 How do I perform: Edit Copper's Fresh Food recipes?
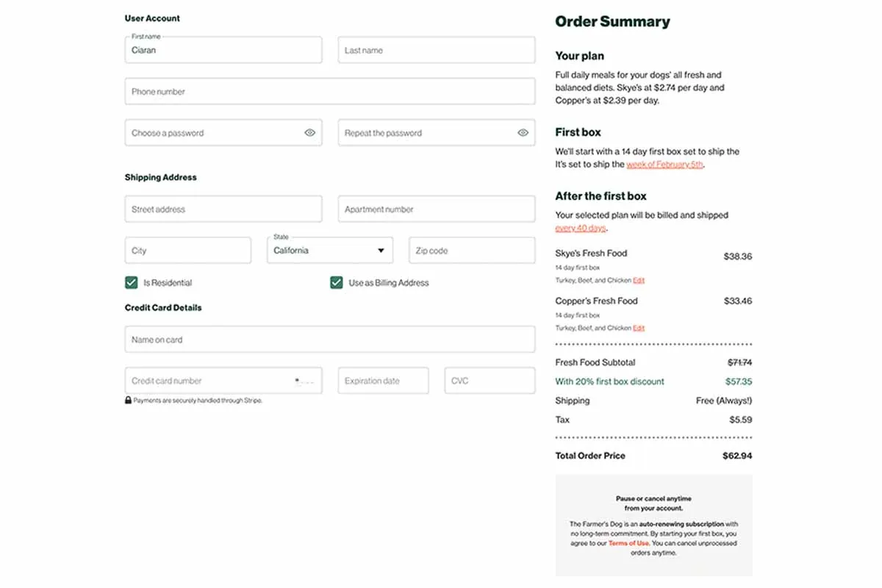tap(637, 327)
